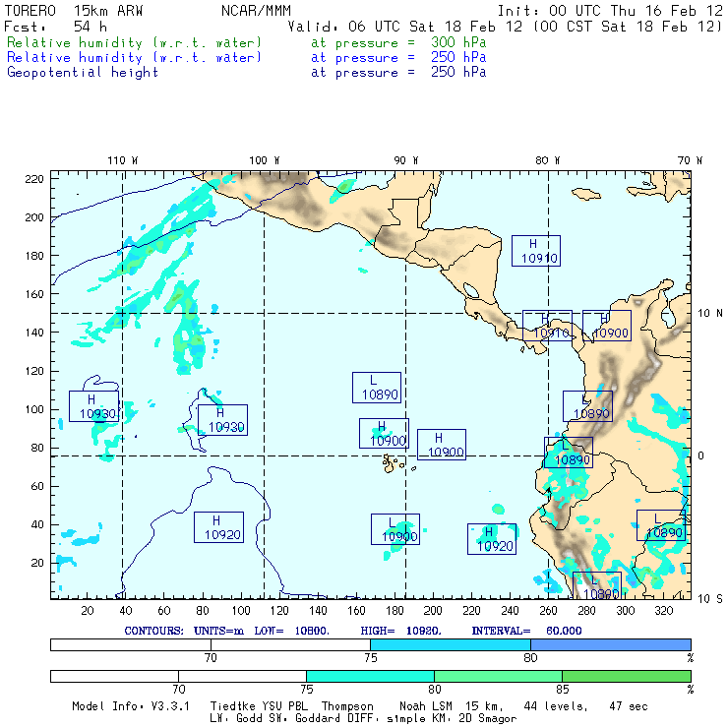Click the "H 10910" box over the Caribbean Sea

coord(536,251)
